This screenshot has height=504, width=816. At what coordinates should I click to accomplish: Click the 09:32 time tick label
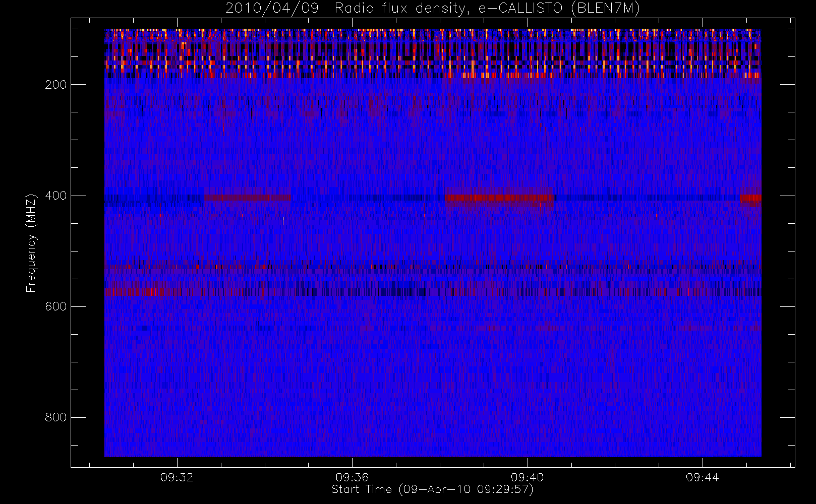click(x=177, y=477)
